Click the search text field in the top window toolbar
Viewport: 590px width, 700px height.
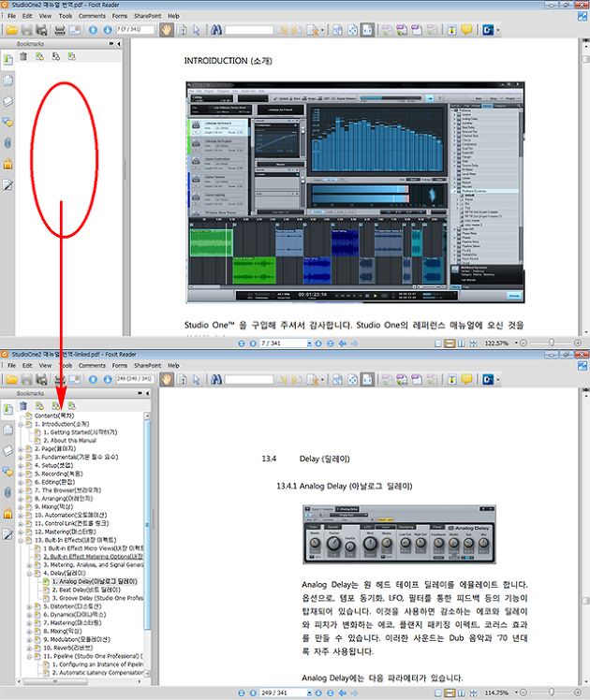click(249, 30)
